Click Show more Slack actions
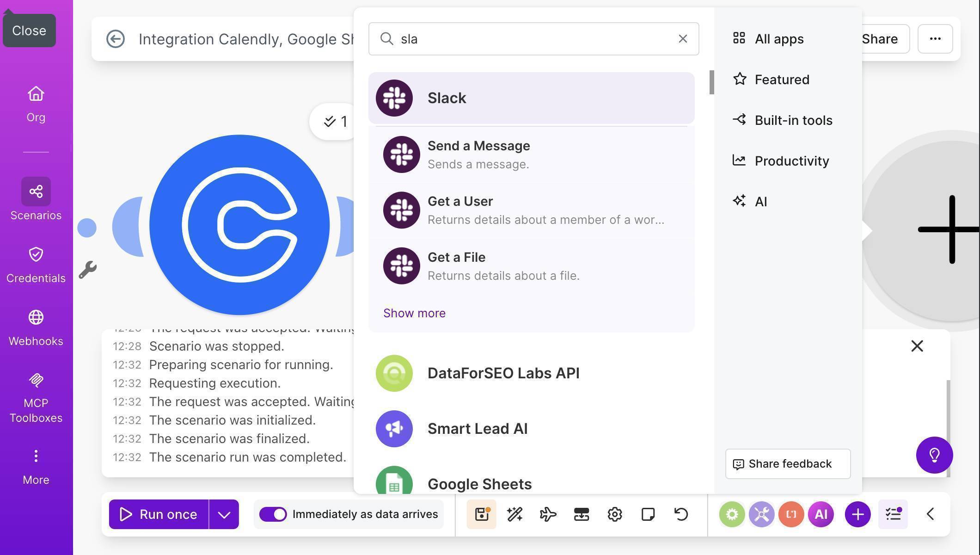The width and height of the screenshot is (980, 555). 414,313
